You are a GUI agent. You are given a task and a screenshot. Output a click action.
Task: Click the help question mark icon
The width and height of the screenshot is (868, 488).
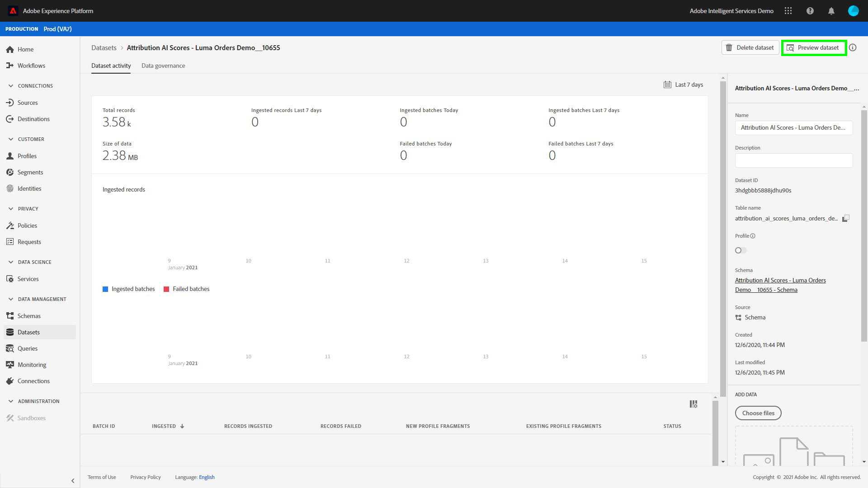810,11
